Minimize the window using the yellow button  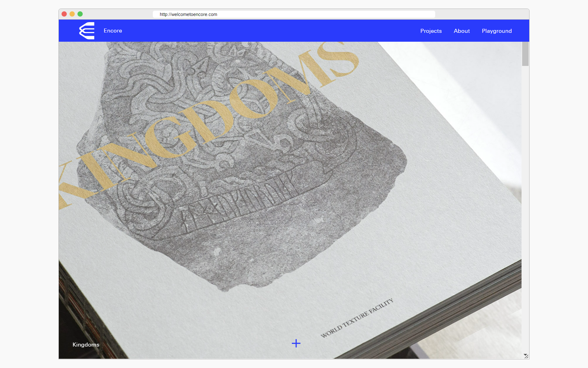[72, 14]
